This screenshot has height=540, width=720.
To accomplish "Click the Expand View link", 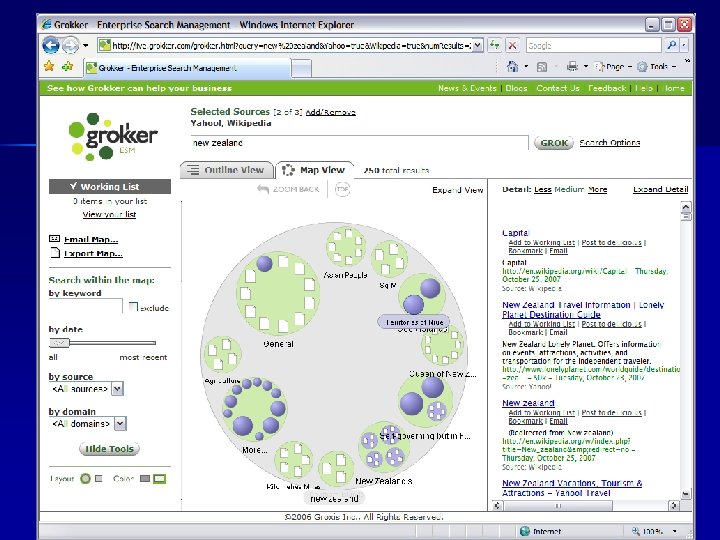I will (457, 190).
